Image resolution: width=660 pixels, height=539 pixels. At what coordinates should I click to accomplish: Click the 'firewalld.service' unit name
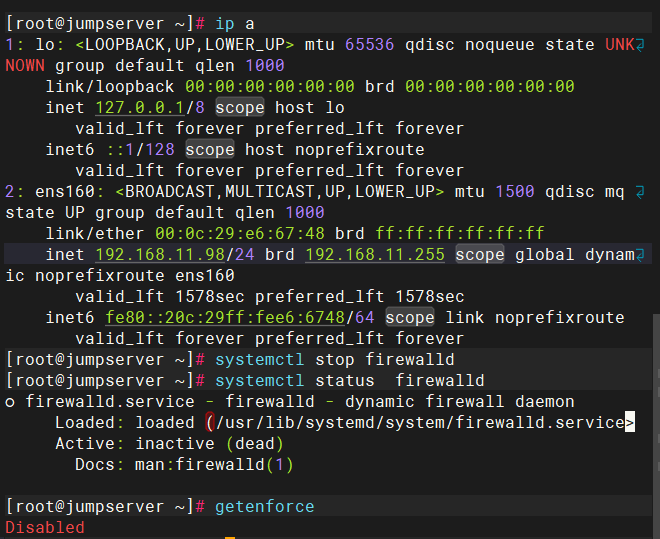pos(110,402)
